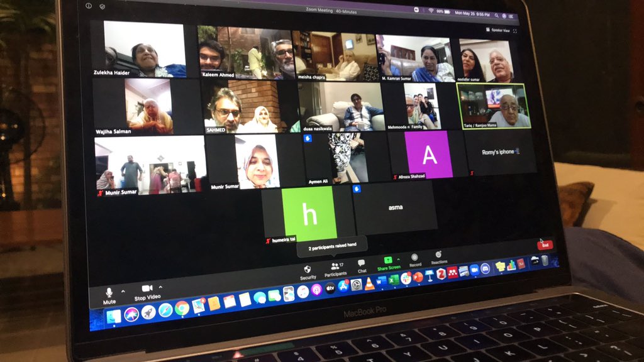The image size is (644, 362).
Task: Click Zoom status icon in menu bar
Action: point(416,9)
